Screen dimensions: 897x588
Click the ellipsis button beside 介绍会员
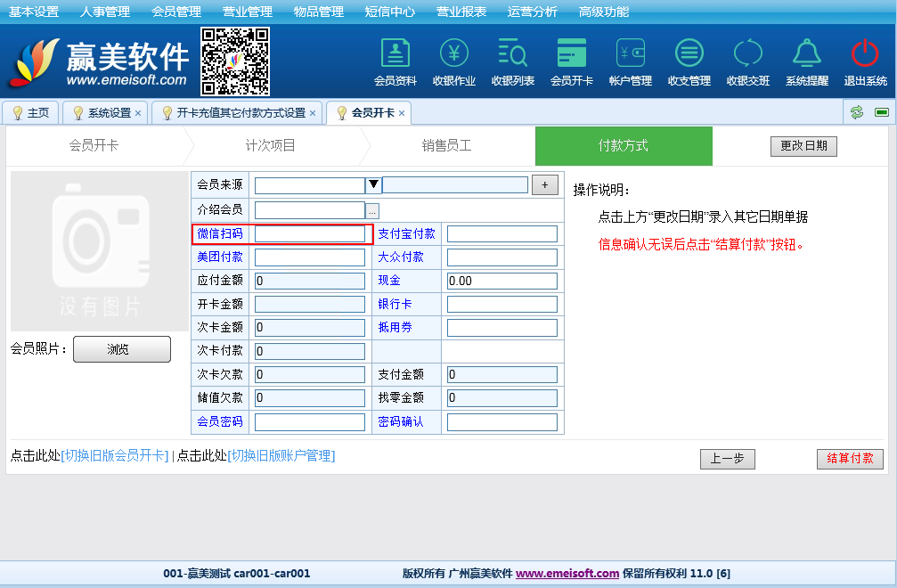(372, 210)
